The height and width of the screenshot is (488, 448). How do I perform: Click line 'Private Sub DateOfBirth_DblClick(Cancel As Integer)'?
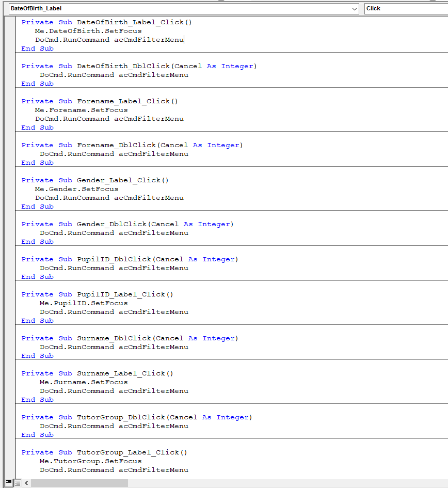coord(139,66)
